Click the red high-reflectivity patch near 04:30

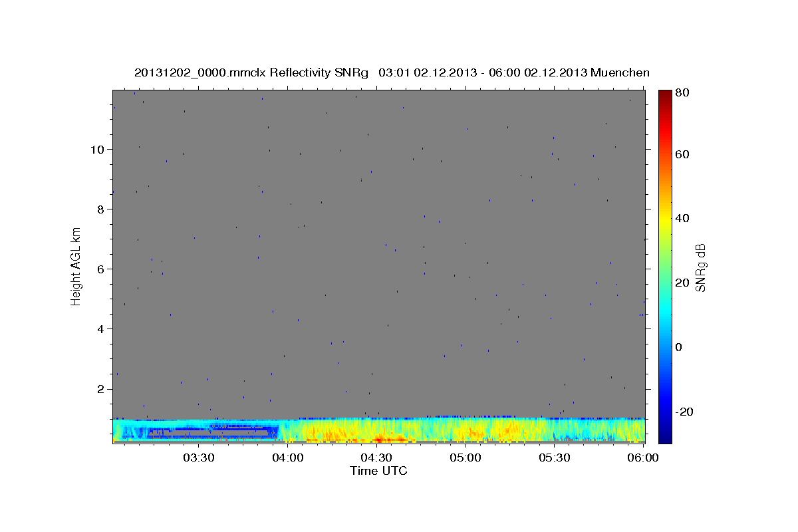point(379,438)
